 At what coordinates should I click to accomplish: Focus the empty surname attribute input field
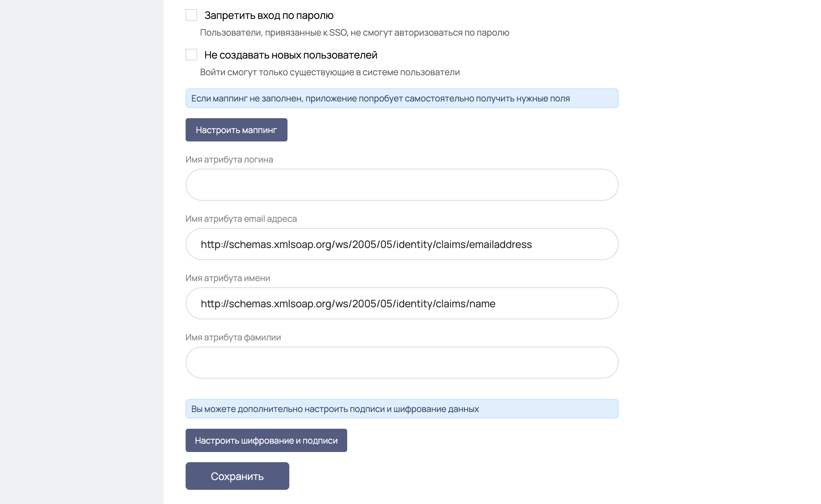402,363
